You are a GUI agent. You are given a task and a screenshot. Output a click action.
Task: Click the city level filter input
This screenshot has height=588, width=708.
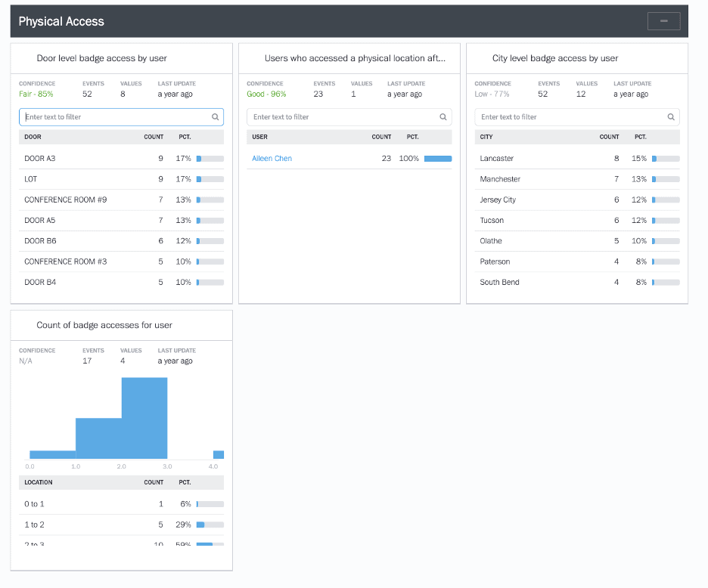tap(570, 117)
